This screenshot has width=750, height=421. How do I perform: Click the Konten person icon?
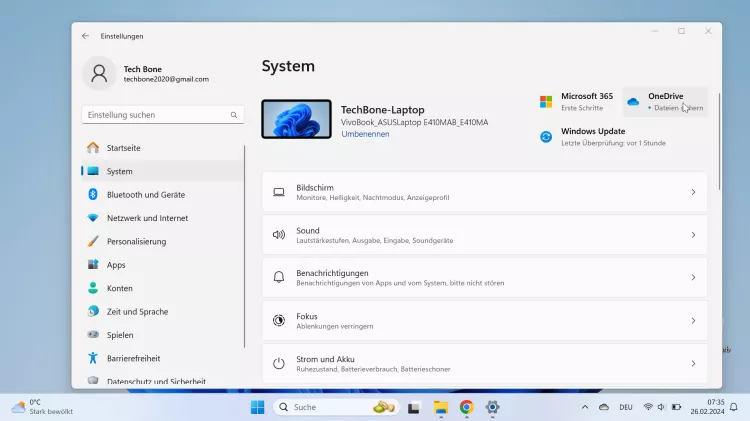tap(93, 288)
